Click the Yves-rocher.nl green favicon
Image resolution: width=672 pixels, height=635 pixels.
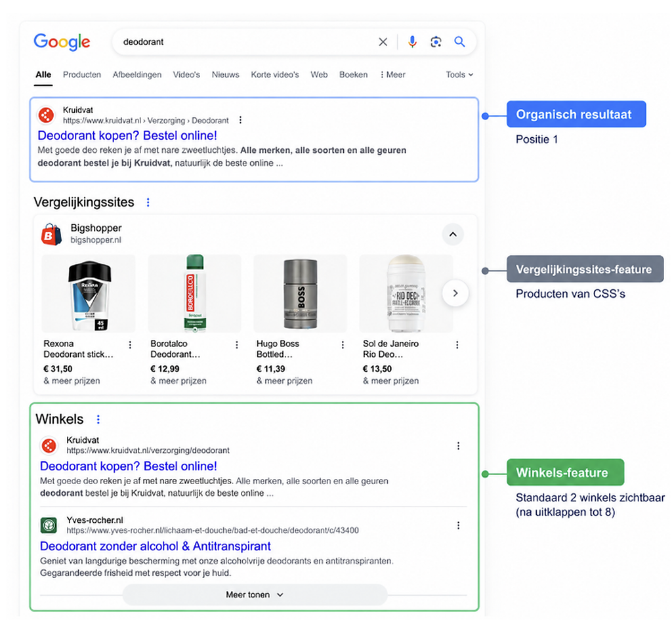[x=49, y=525]
